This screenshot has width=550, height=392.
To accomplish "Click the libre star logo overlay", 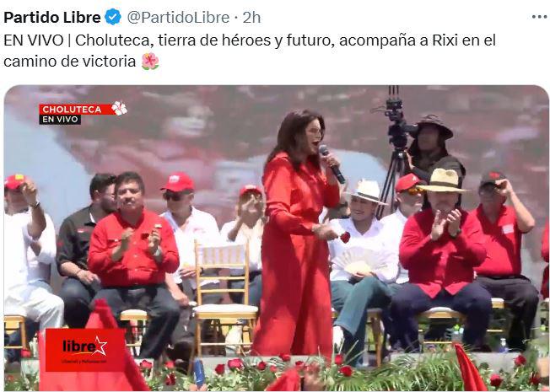I will (x=85, y=350).
